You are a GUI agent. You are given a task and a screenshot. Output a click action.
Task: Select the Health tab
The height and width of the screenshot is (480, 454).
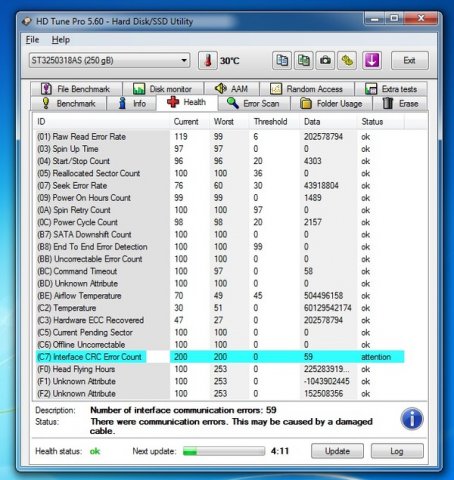pos(187,102)
